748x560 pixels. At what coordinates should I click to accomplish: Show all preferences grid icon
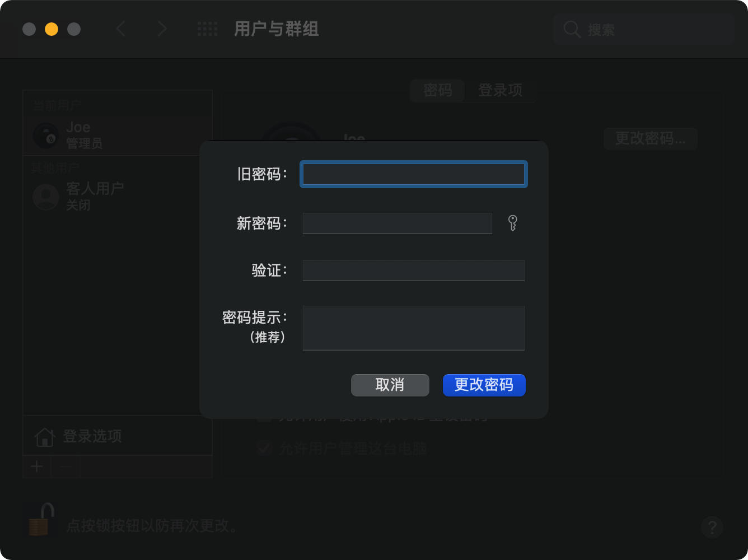point(207,29)
